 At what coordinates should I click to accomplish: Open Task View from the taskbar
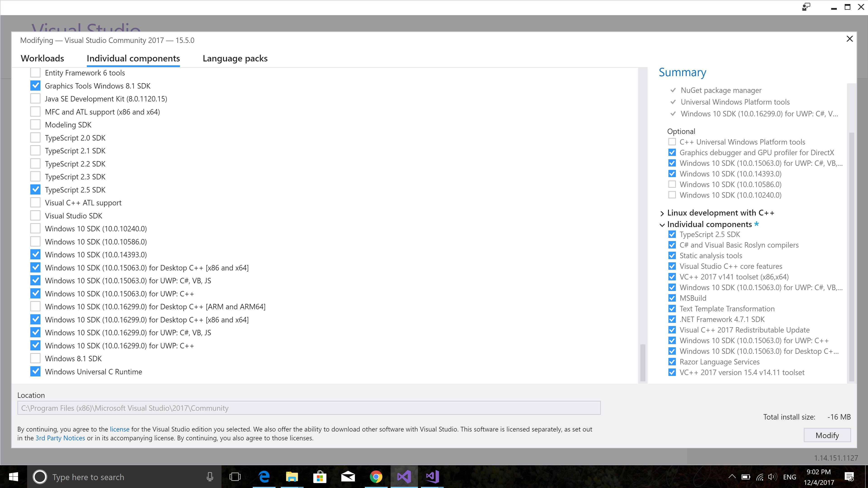[235, 477]
